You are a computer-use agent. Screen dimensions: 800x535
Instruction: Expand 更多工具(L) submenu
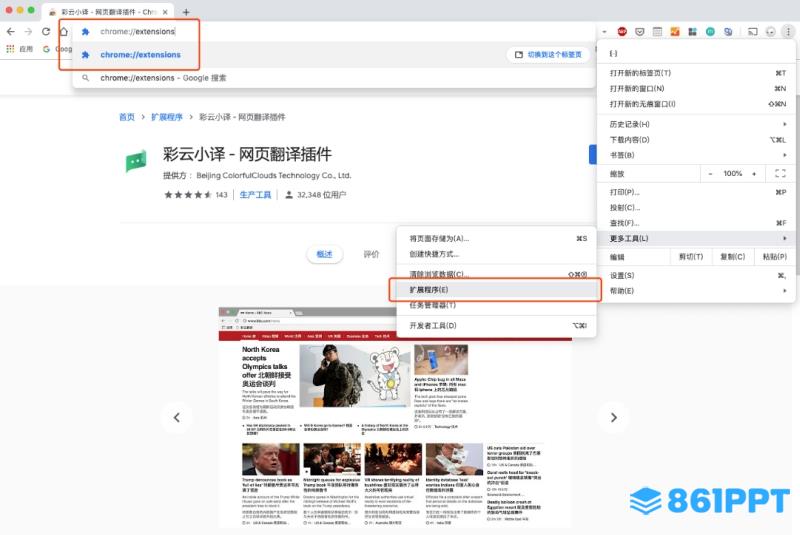(x=697, y=238)
